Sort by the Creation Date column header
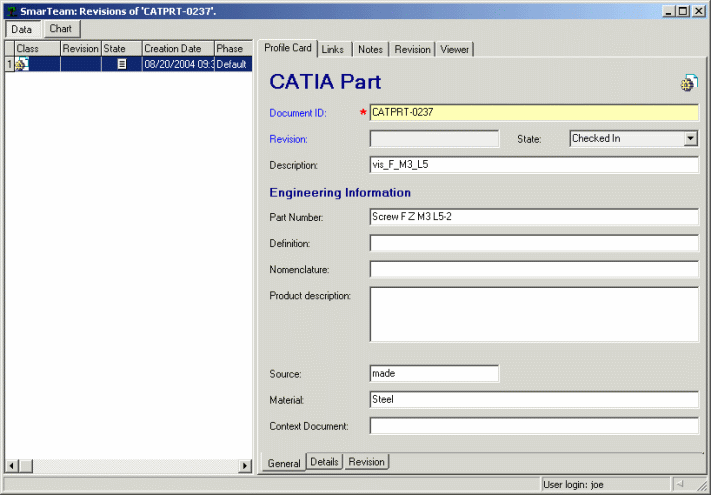 coord(176,48)
